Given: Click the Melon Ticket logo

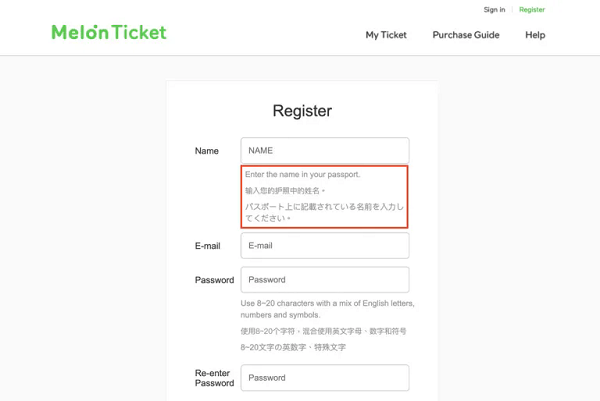Looking at the screenshot, I should click(109, 32).
